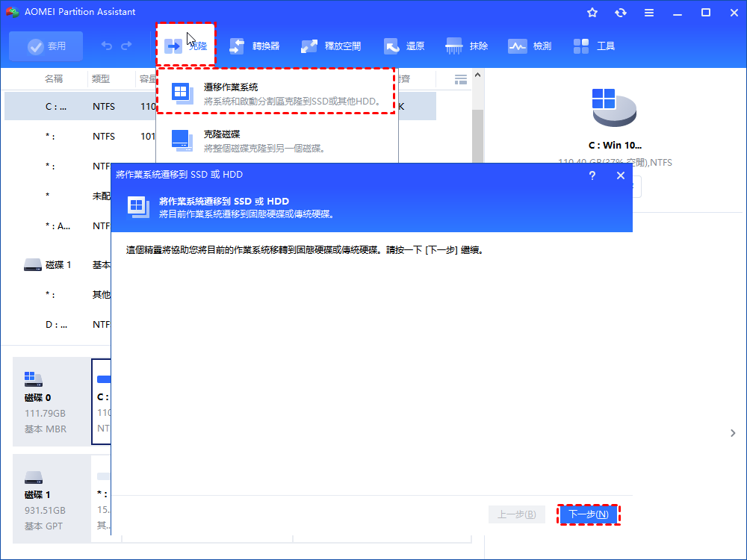Click the wizard help question mark
Image resolution: width=747 pixels, height=560 pixels.
click(x=592, y=175)
